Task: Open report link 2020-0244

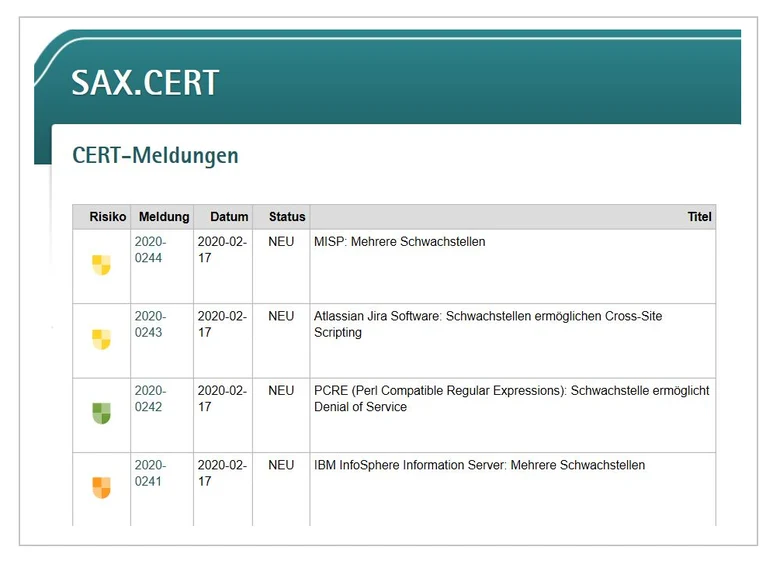Action: [x=150, y=250]
